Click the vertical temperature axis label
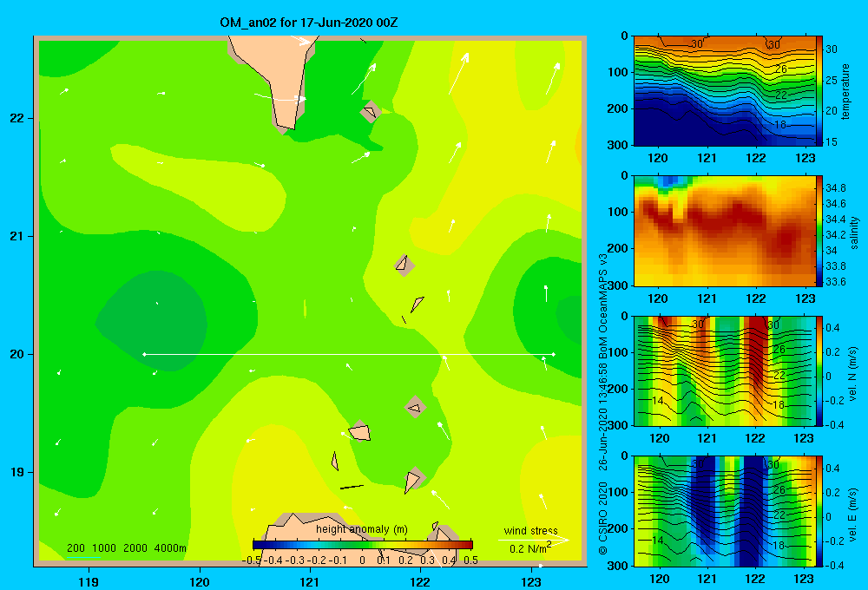The width and height of the screenshot is (868, 590). pyautogui.click(x=845, y=91)
